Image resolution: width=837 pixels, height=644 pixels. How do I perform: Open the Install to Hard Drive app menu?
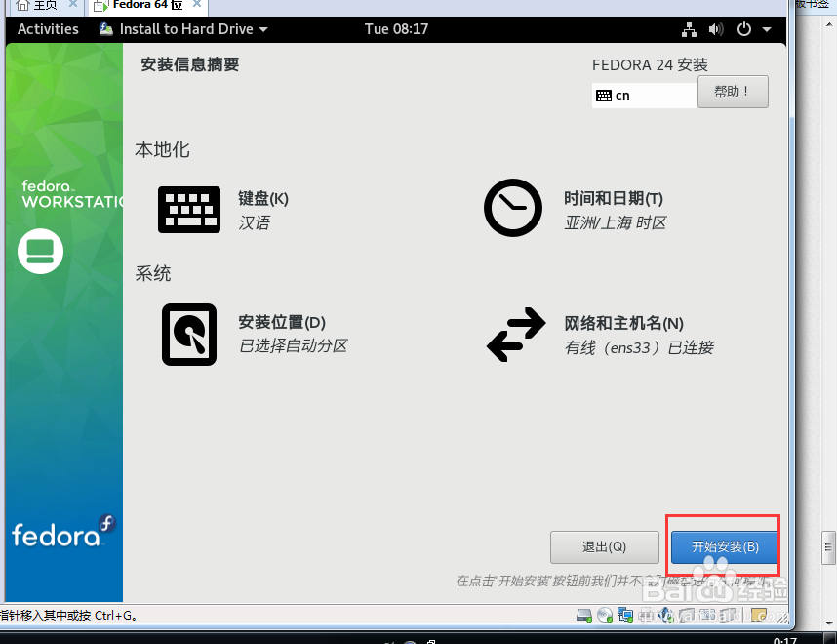click(x=183, y=29)
